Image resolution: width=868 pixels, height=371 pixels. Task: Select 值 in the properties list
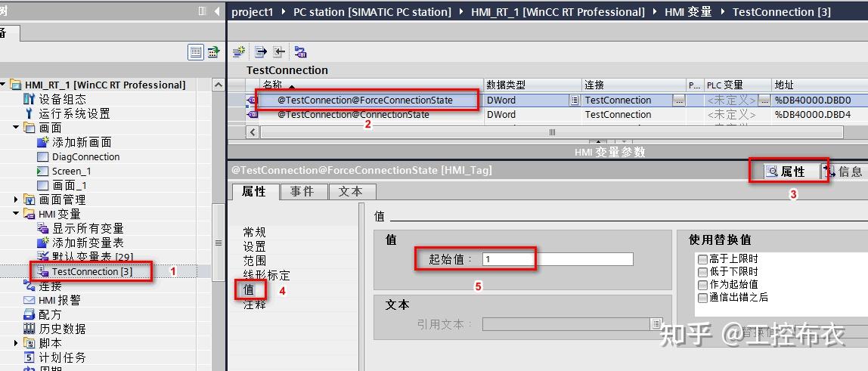tap(249, 289)
